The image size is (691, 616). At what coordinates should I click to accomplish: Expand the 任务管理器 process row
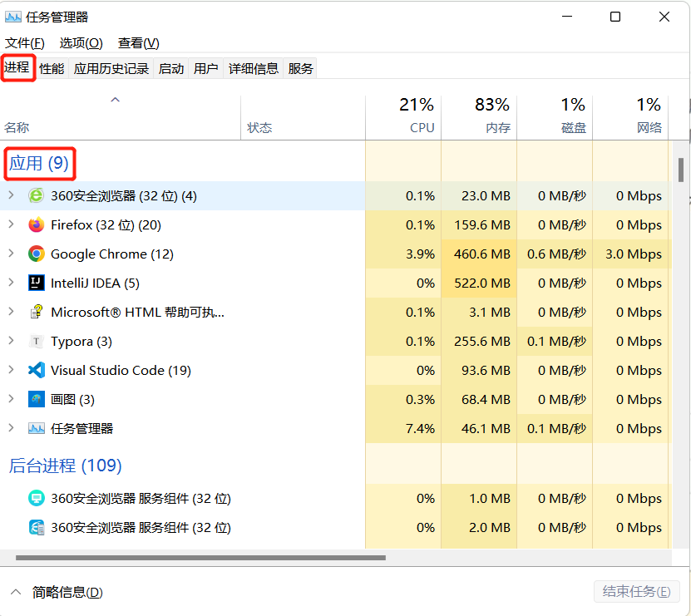click(x=11, y=428)
